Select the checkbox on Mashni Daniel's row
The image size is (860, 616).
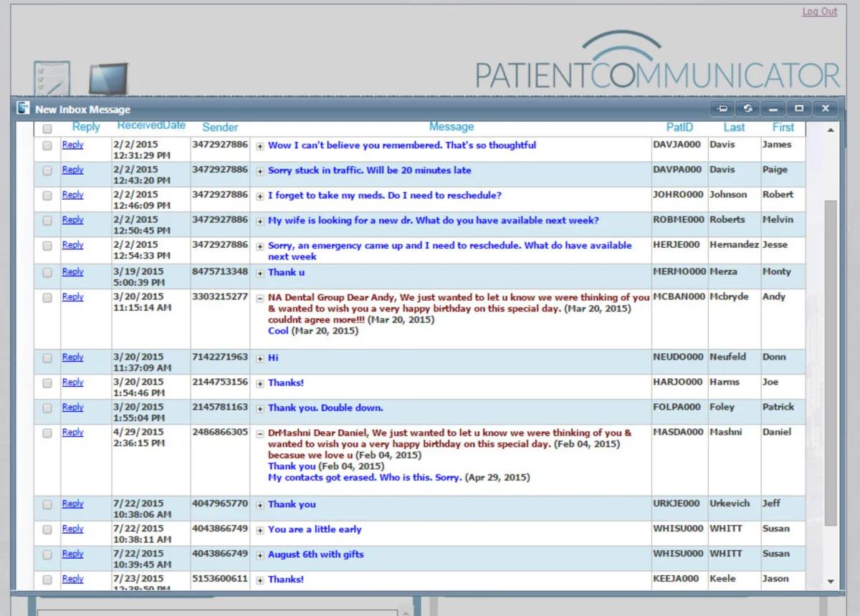pyautogui.click(x=47, y=433)
